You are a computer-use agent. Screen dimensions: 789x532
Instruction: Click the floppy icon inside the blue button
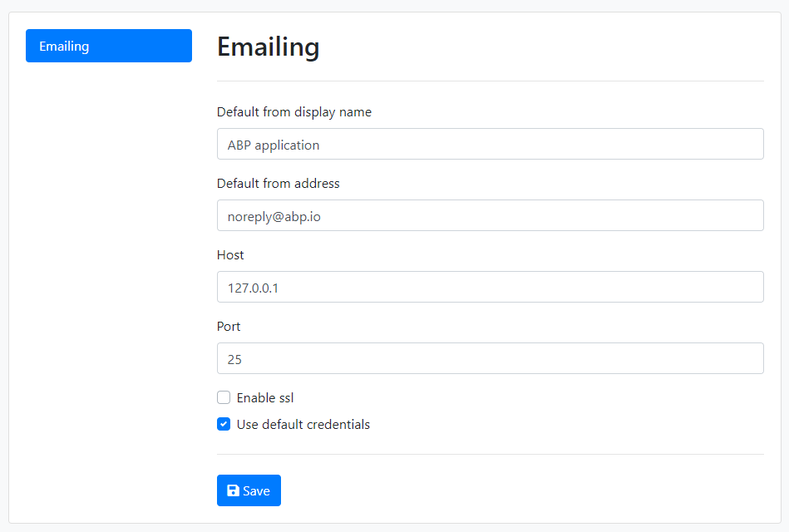(x=231, y=490)
